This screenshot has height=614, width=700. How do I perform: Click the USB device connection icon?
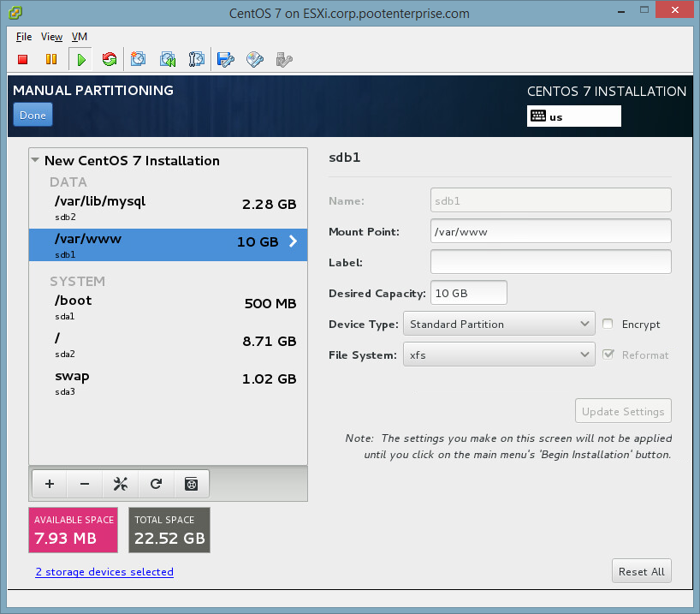[x=284, y=59]
